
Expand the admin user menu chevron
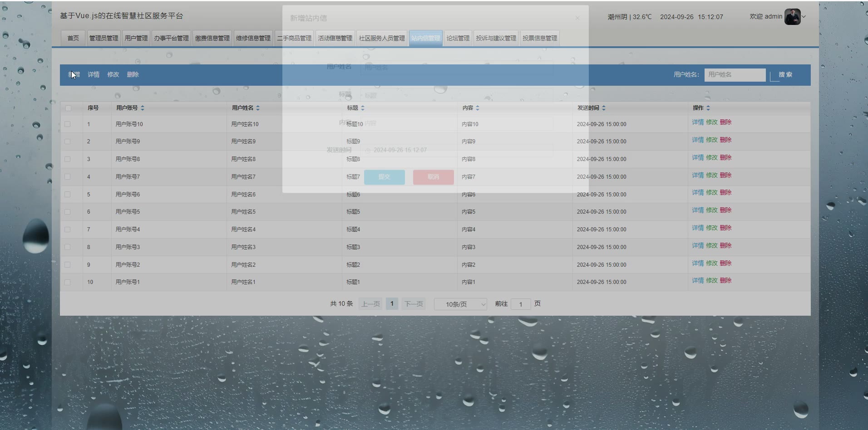pos(804,17)
